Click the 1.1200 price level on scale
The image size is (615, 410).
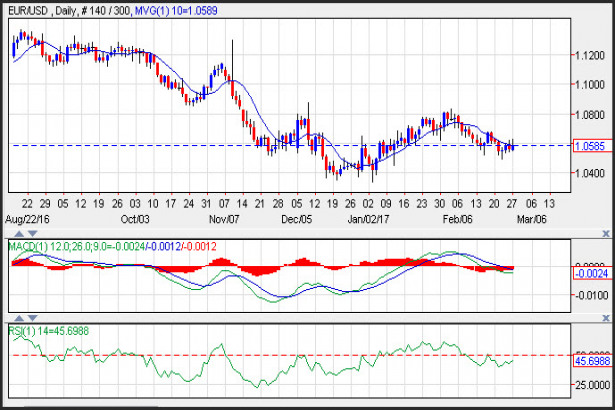pos(588,56)
